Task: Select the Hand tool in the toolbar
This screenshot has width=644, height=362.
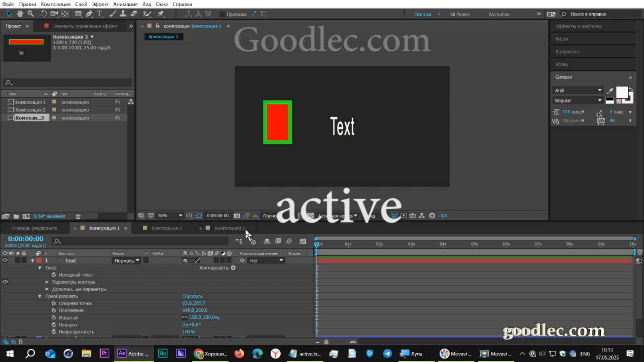Action: pyautogui.click(x=20, y=14)
